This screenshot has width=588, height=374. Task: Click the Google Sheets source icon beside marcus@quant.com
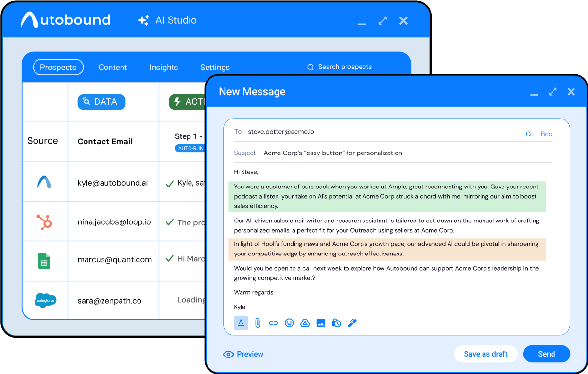[44, 261]
